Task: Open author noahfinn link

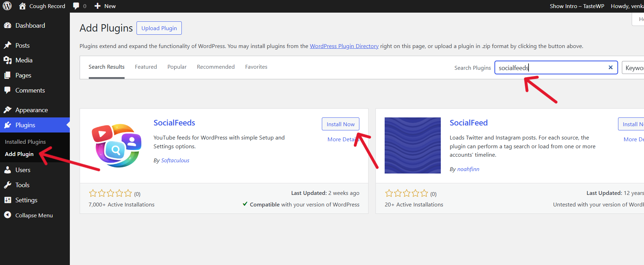Action: 468,169
